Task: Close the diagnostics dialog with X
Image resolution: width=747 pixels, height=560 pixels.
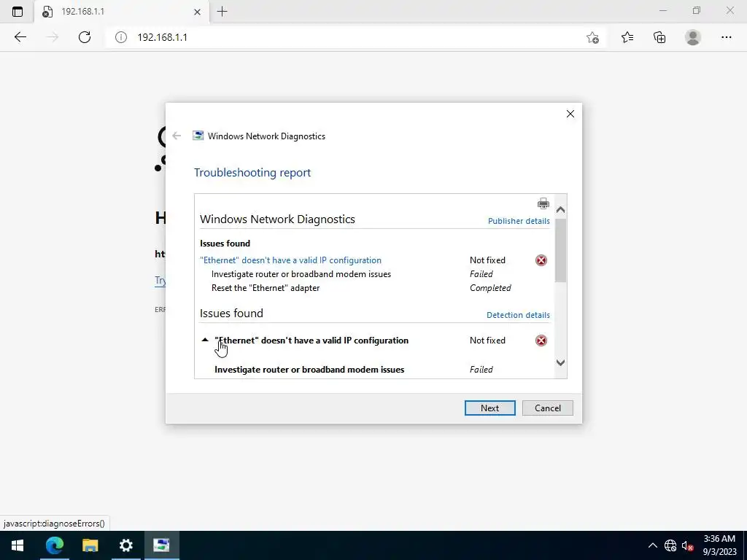Action: click(x=570, y=114)
